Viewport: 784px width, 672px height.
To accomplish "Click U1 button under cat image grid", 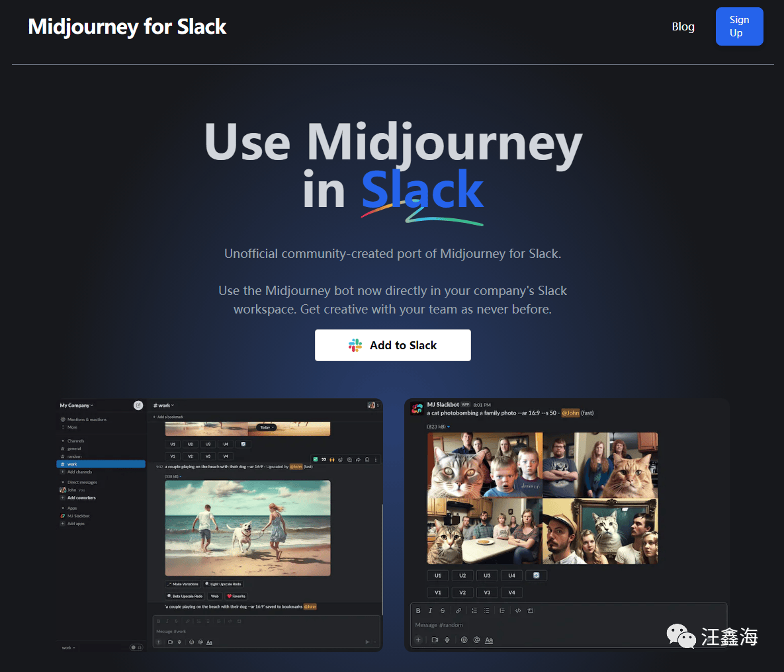I will 438,575.
